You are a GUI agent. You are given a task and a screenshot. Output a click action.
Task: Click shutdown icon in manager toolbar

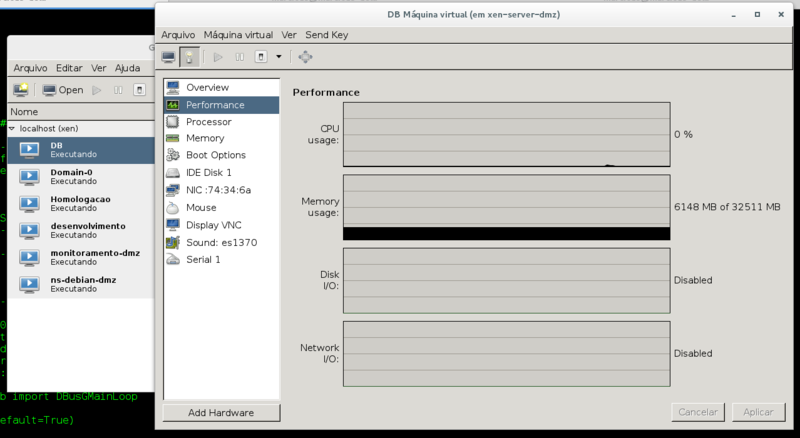click(139, 90)
